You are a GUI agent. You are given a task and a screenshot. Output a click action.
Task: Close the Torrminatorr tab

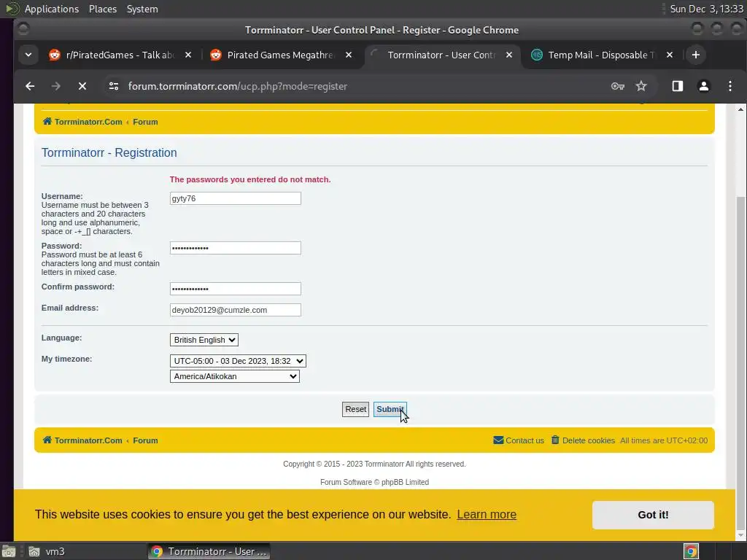point(509,55)
